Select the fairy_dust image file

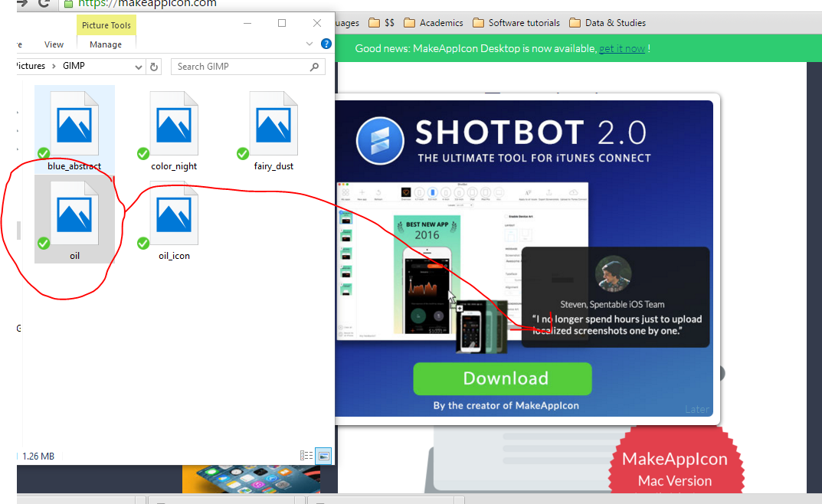(273, 129)
